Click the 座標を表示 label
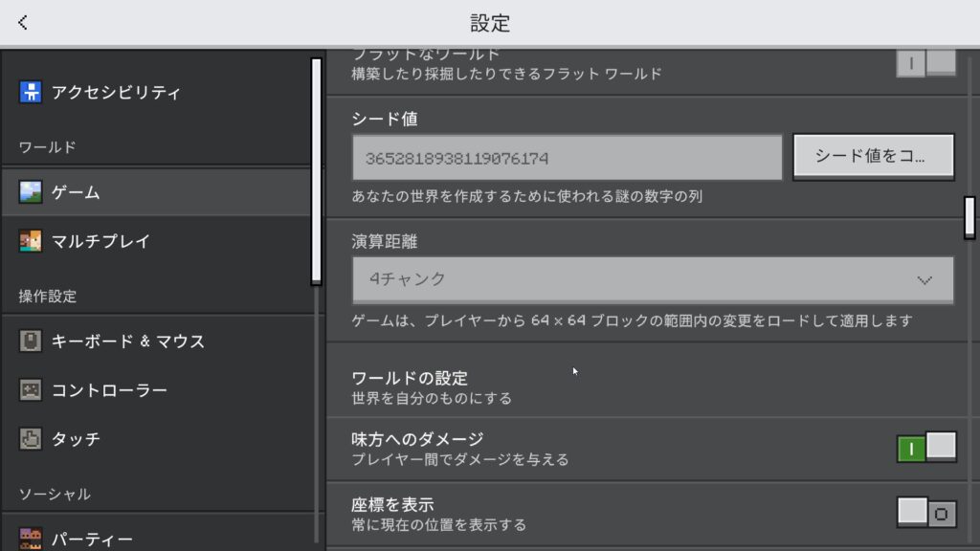This screenshot has width=980, height=551. [392, 505]
